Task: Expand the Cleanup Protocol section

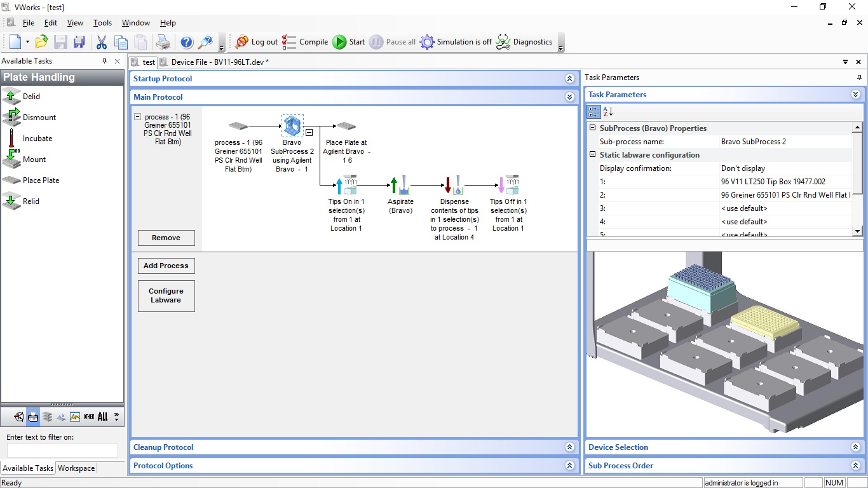Action: point(569,447)
